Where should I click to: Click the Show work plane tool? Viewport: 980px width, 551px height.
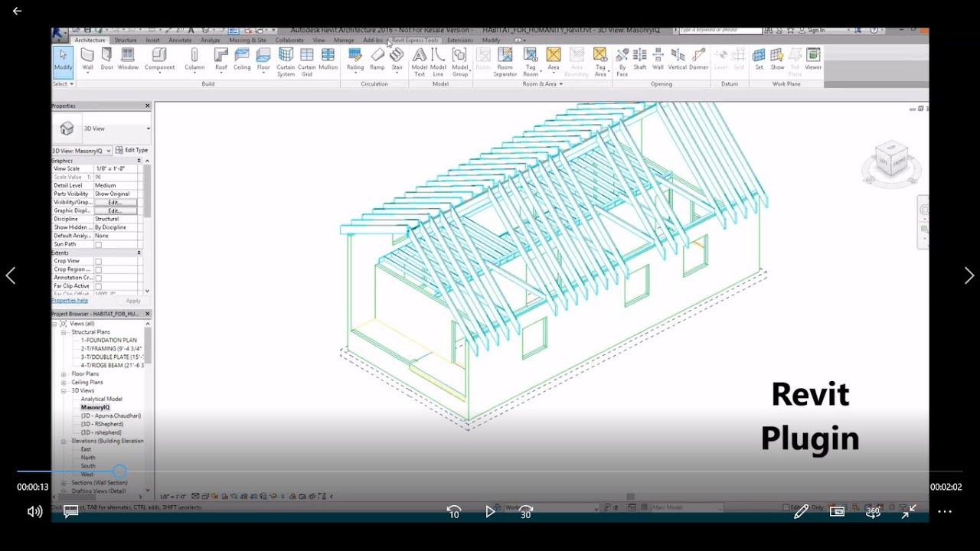(x=777, y=60)
